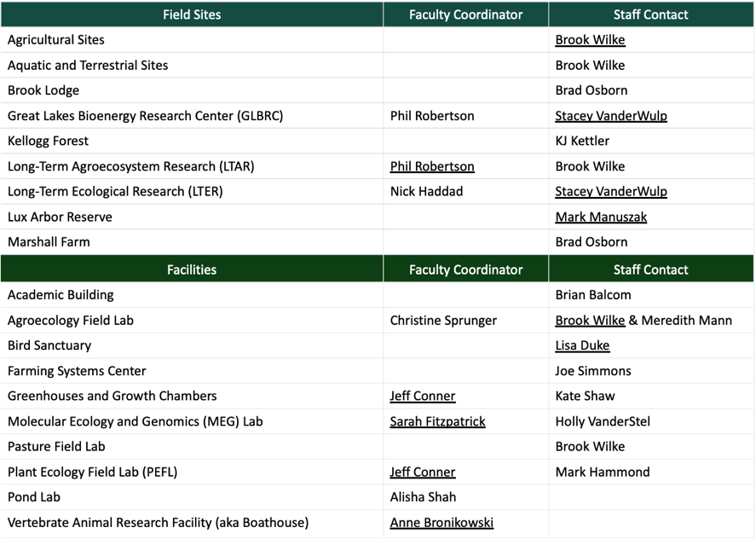Click the Staff Contact header above facilities
The height and width of the screenshot is (539, 756).
(650, 269)
